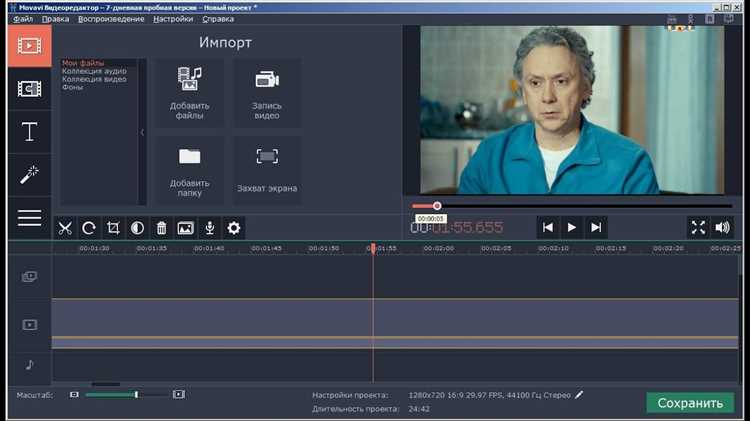Click the timeline zoom scale slider

coord(136,394)
